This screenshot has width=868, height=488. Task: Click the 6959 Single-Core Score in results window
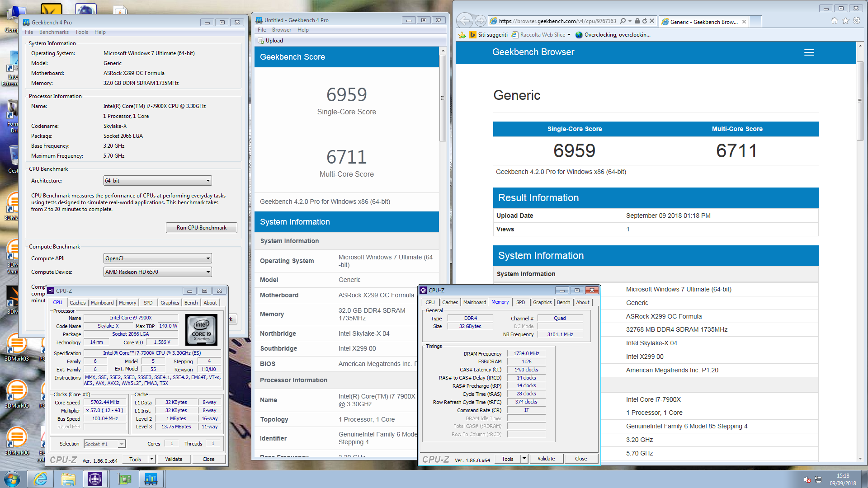tap(347, 95)
